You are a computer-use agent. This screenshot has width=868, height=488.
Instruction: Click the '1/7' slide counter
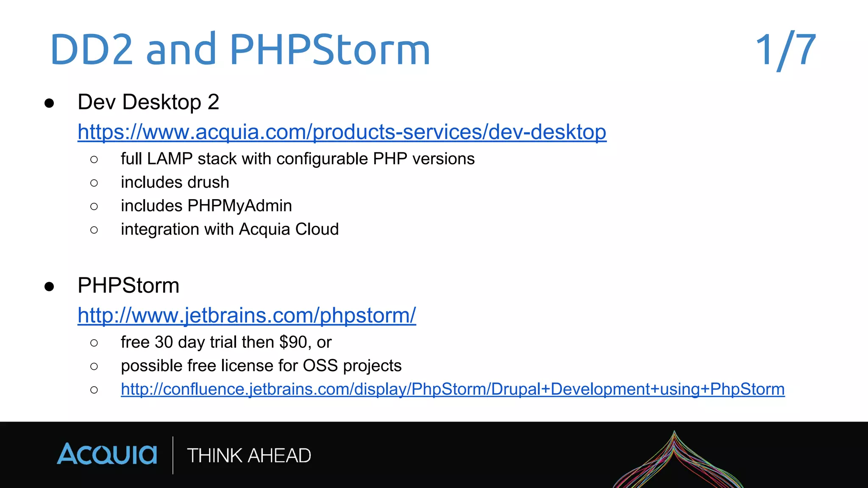tap(786, 50)
